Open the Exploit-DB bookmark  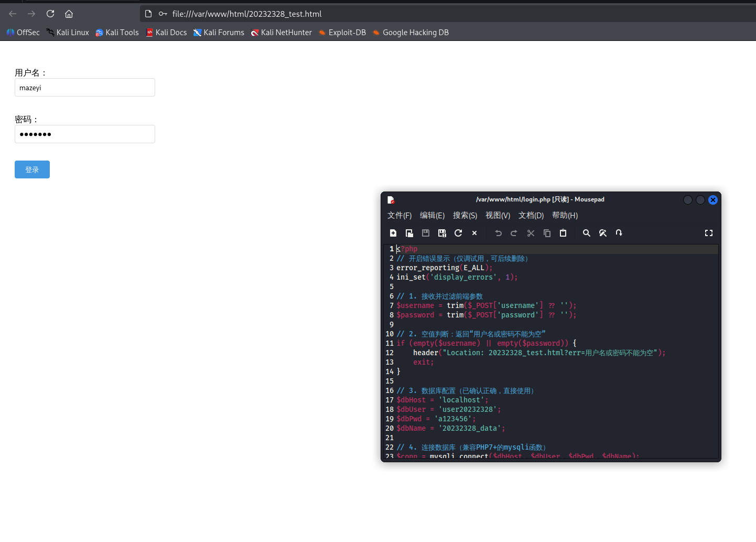coord(342,33)
